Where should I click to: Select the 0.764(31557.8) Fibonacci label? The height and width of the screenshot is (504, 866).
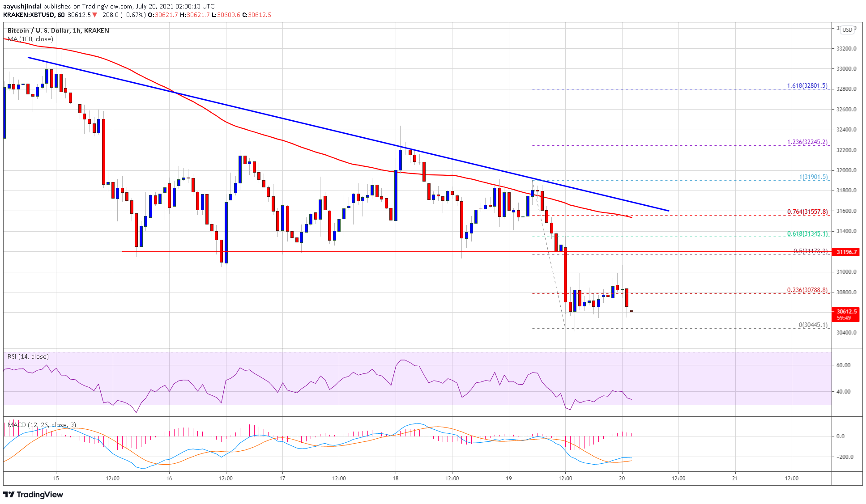click(x=807, y=212)
